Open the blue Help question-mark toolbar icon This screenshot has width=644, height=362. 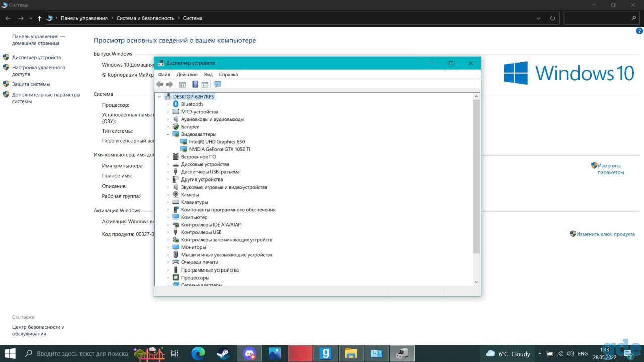point(195,84)
